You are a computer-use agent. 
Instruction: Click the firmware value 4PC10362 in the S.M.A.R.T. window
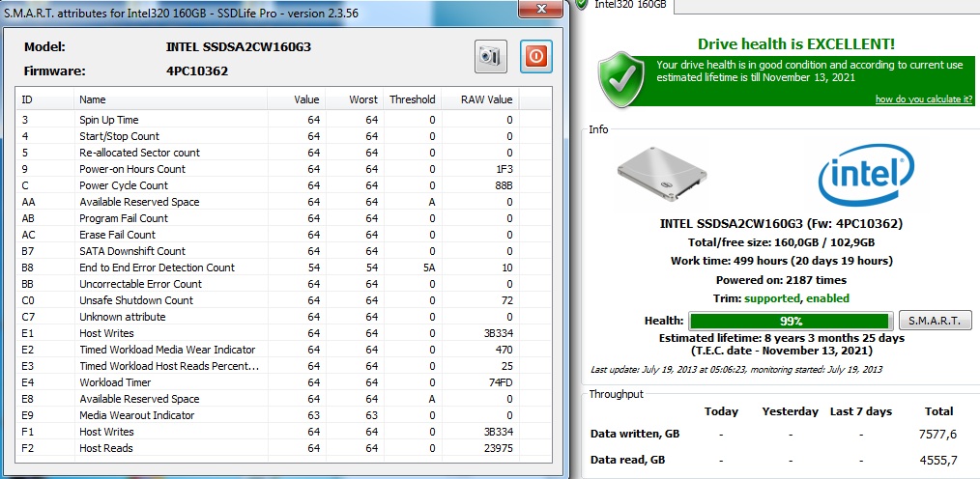click(x=197, y=71)
